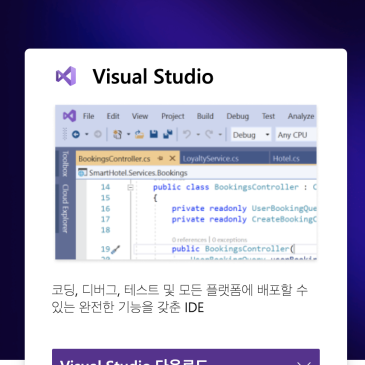
Task: Click the undo arrow icon
Action: [187, 134]
